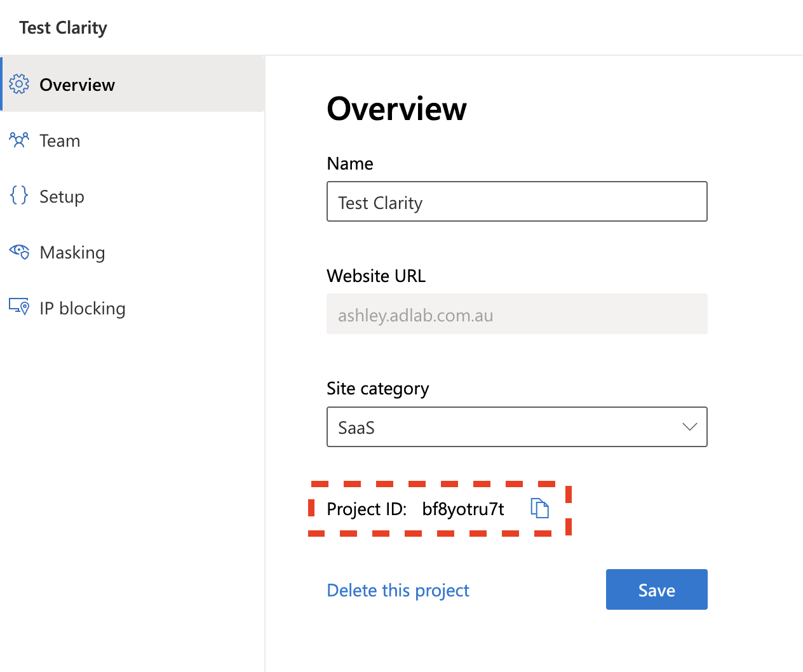Select IP blocking in the sidebar
Screen dimensions: 803x672
(133, 308)
